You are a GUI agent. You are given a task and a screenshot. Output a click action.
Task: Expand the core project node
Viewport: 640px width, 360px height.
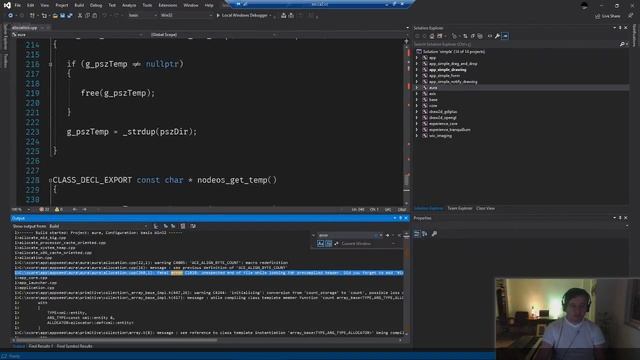[417, 106]
